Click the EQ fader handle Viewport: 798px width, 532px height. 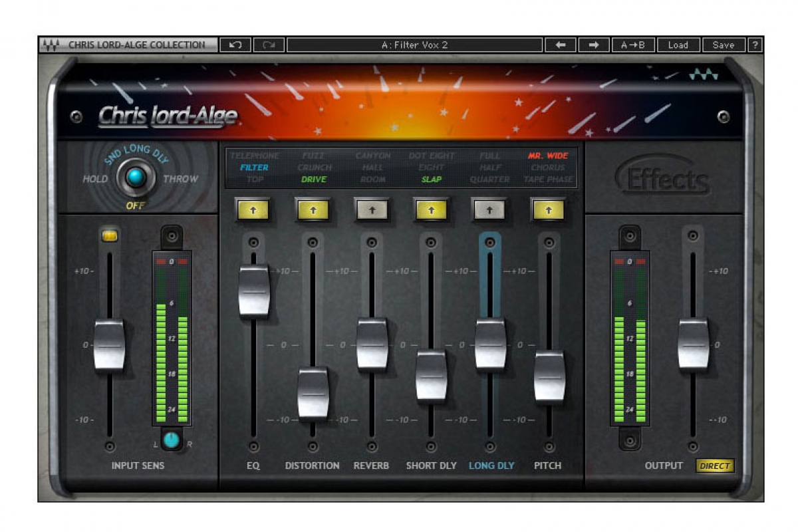click(x=254, y=290)
